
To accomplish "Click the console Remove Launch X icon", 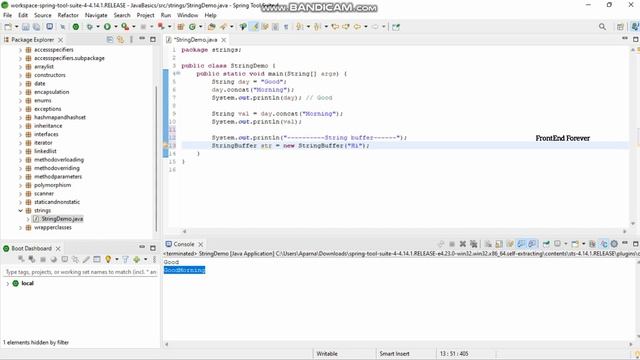I will pos(463,244).
